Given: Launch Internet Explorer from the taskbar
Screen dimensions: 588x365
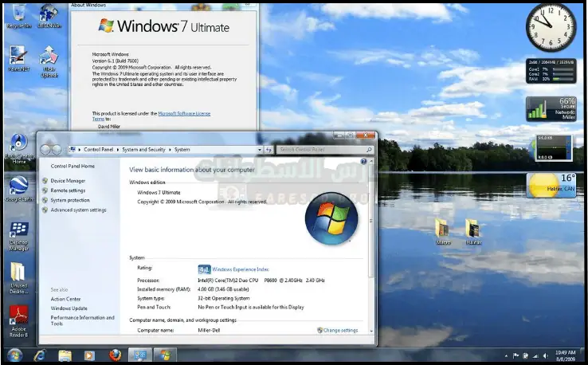Looking at the screenshot, I should [x=40, y=355].
